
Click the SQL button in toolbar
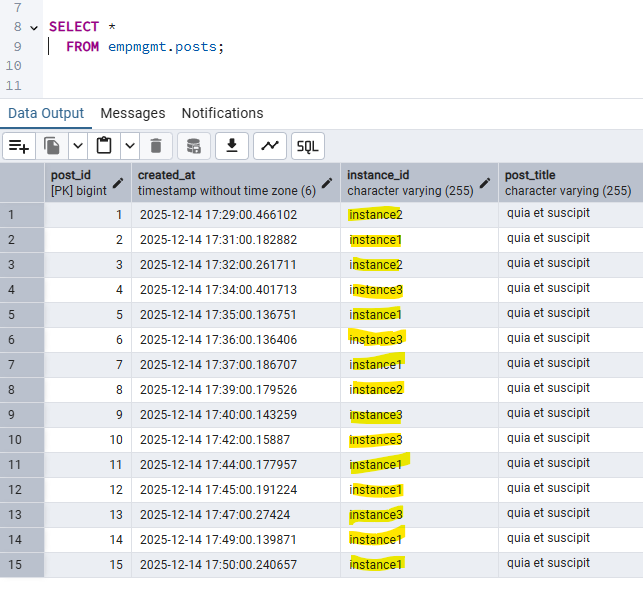308,146
